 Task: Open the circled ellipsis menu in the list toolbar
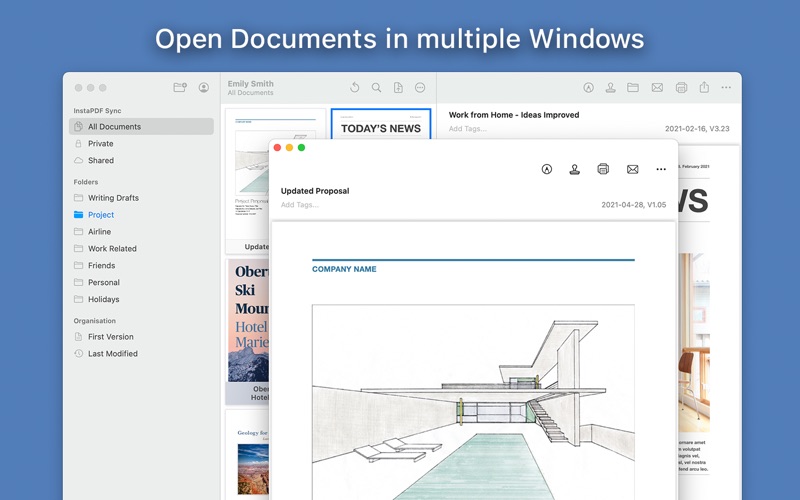pos(420,87)
